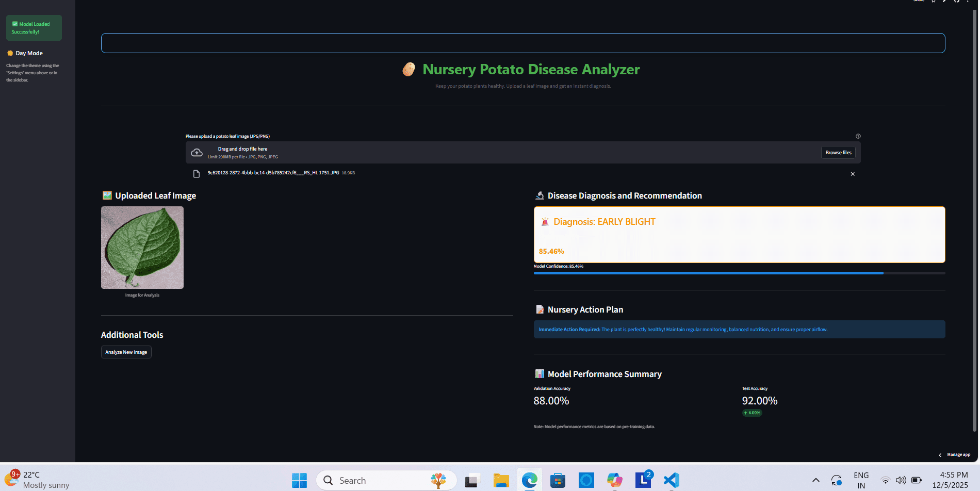Open Microsoft Store from the taskbar
This screenshot has height=491, width=980.
pyautogui.click(x=558, y=481)
